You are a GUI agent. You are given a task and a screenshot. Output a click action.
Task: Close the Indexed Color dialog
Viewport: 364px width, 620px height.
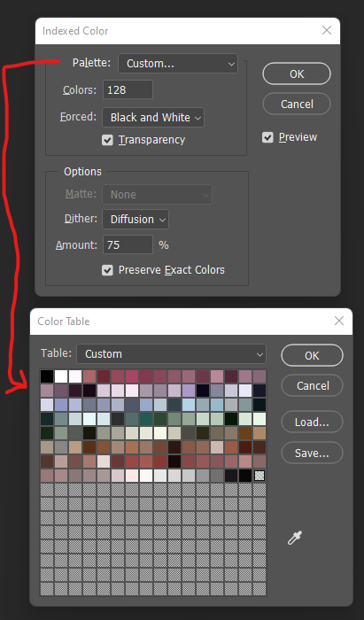click(327, 30)
